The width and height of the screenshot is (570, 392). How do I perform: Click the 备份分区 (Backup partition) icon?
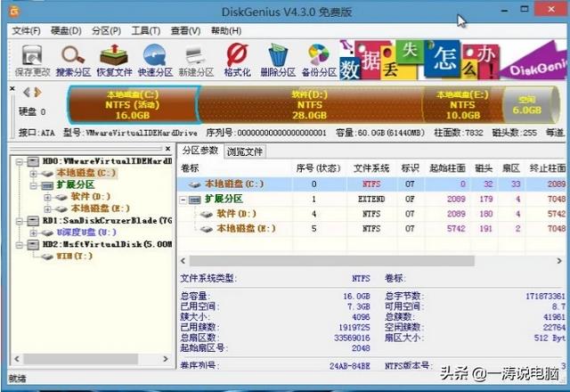[319, 60]
